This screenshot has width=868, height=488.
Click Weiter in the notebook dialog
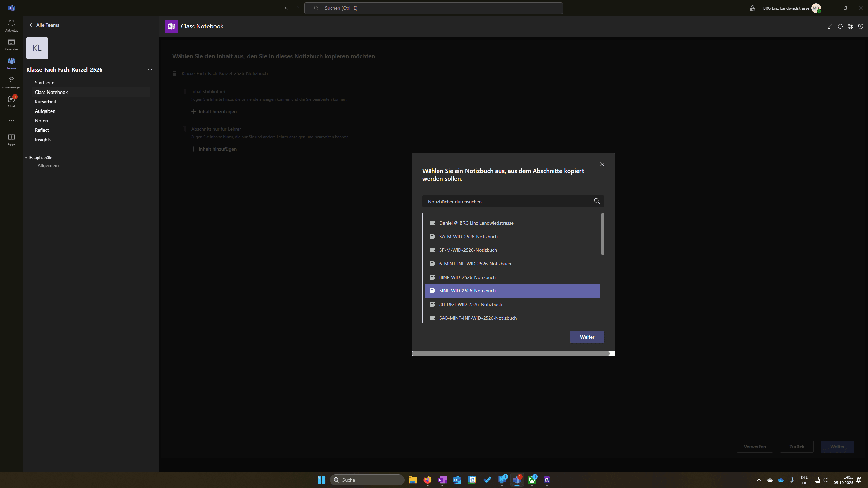[587, 337]
